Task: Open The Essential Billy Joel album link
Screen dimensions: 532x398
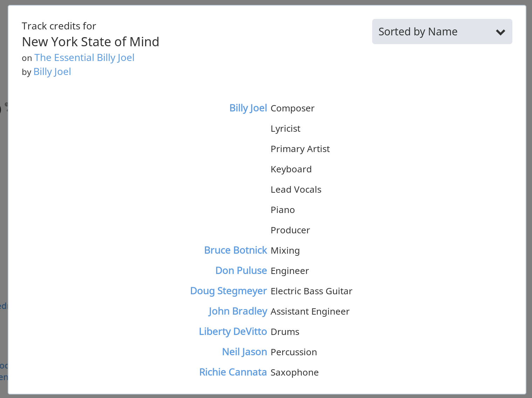Action: pos(84,57)
